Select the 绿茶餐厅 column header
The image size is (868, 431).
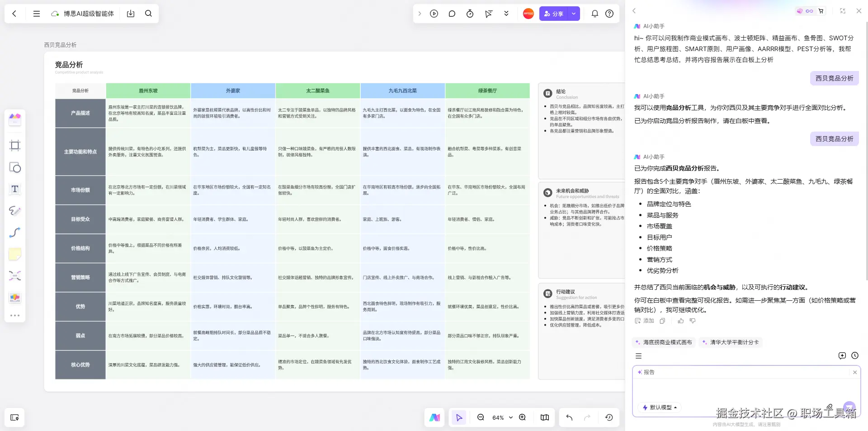point(488,90)
